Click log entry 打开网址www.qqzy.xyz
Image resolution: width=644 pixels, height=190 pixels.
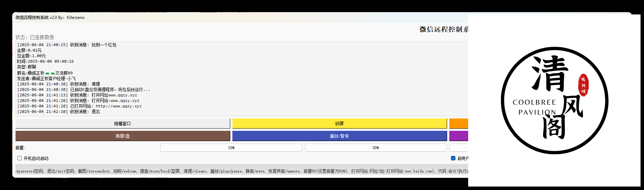77,95
